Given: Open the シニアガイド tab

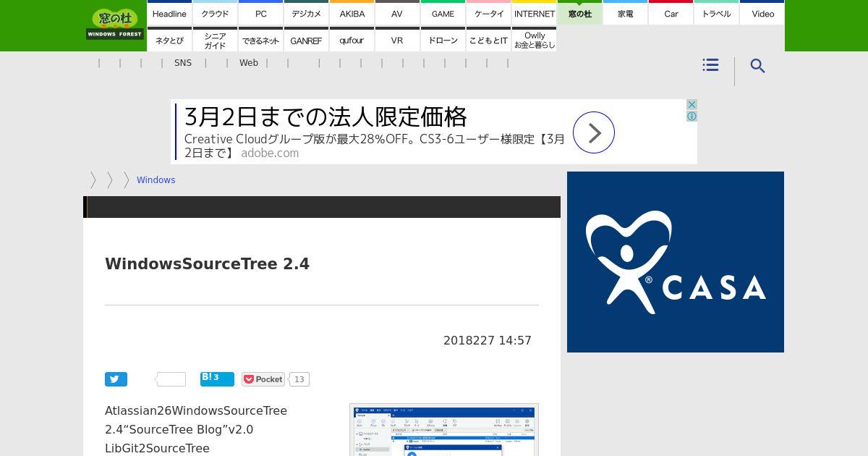Looking at the screenshot, I should tap(215, 40).
